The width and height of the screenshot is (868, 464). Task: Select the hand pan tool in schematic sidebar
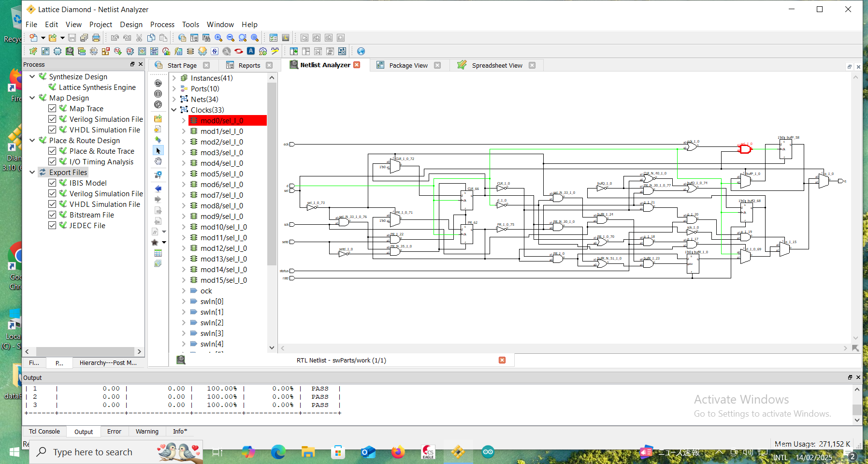point(158,161)
